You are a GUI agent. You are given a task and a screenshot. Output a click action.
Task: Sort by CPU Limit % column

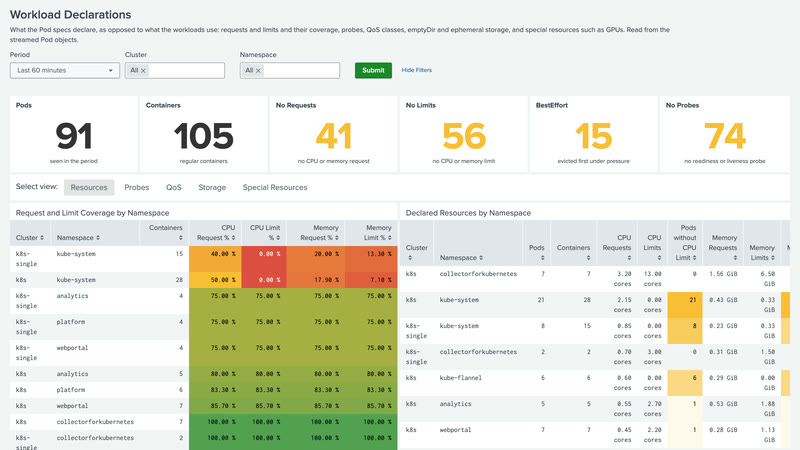[x=264, y=233]
